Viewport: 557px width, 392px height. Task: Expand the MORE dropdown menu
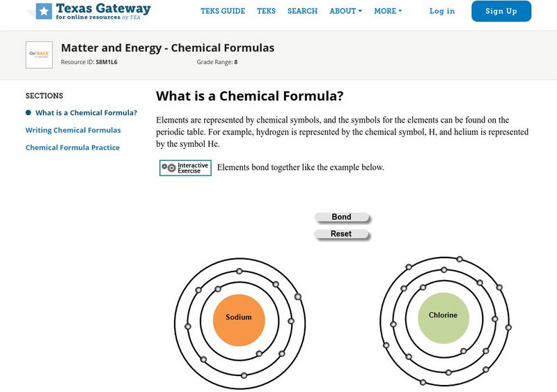[388, 11]
